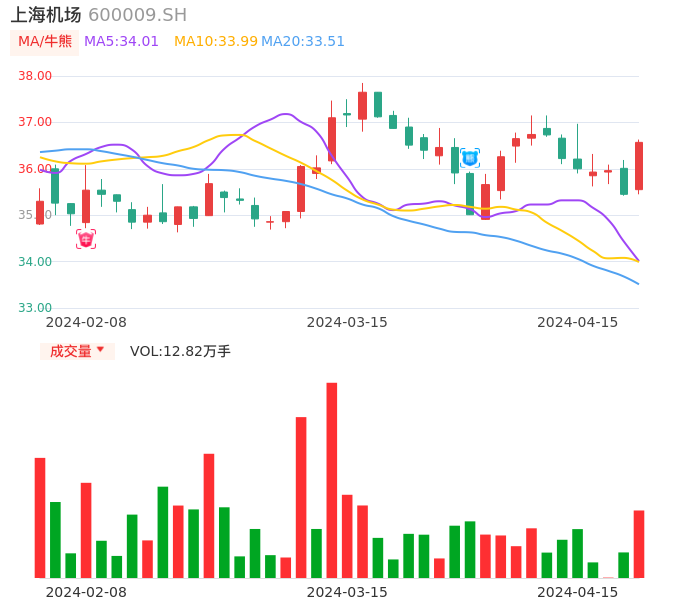
Task: Click the 34.00 price axis label
Action: tap(35, 262)
